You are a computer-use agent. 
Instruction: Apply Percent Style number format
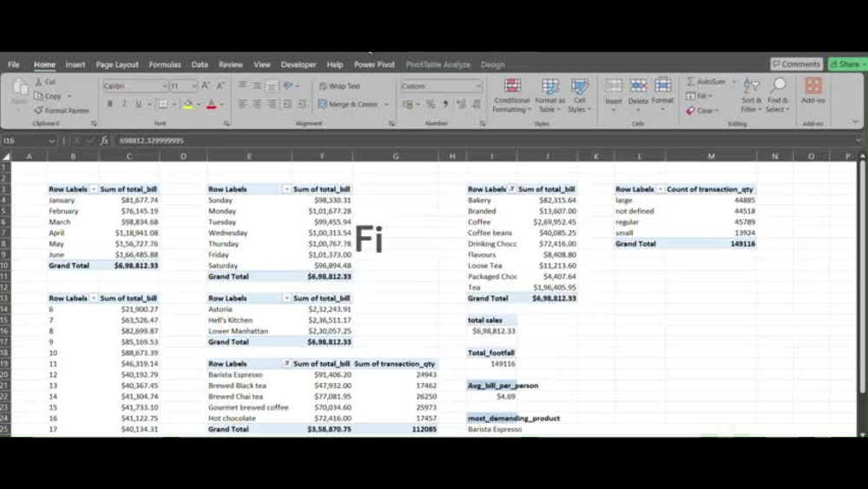click(x=431, y=104)
